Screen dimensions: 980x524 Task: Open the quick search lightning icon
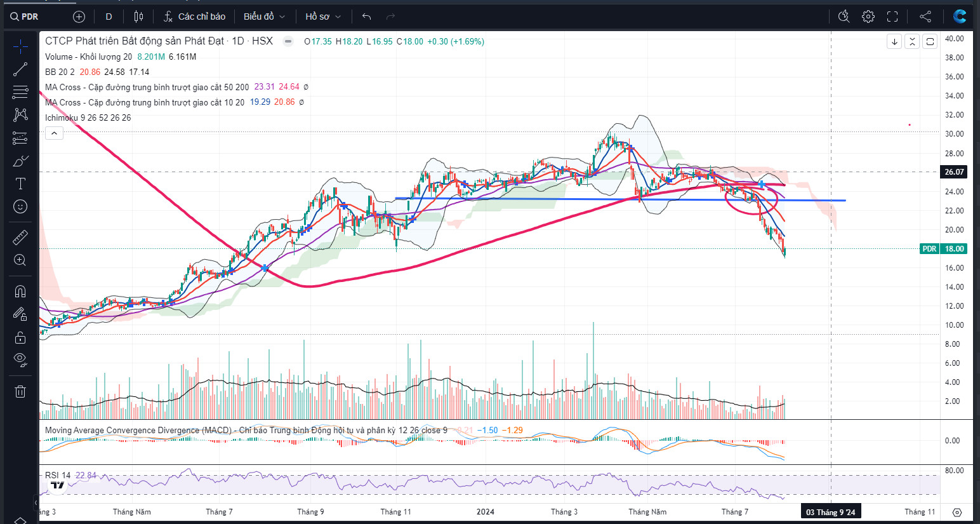pyautogui.click(x=844, y=17)
